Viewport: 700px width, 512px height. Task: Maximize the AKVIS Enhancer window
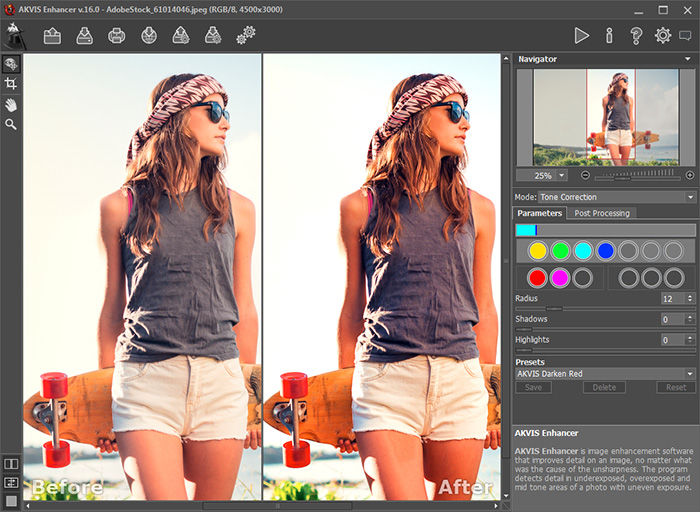point(663,10)
